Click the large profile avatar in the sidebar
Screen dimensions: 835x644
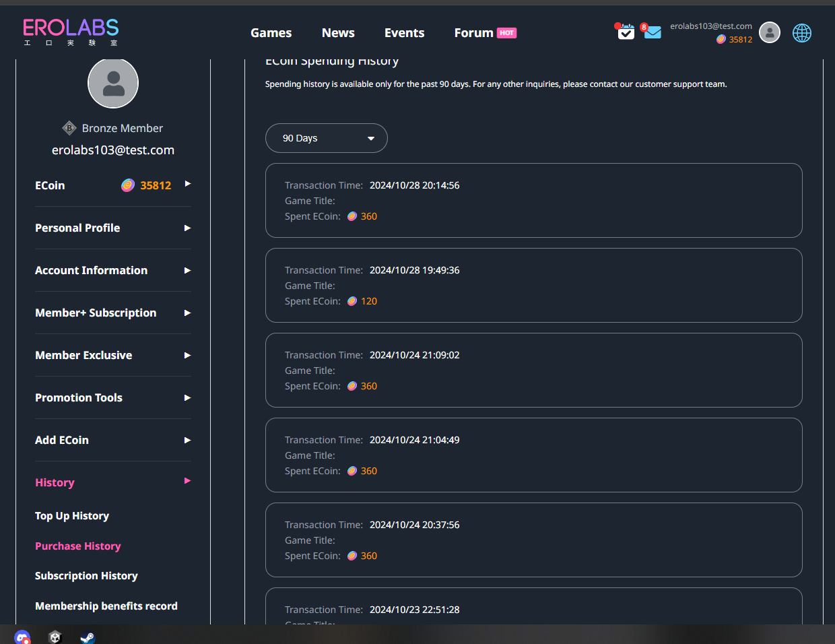[113, 83]
